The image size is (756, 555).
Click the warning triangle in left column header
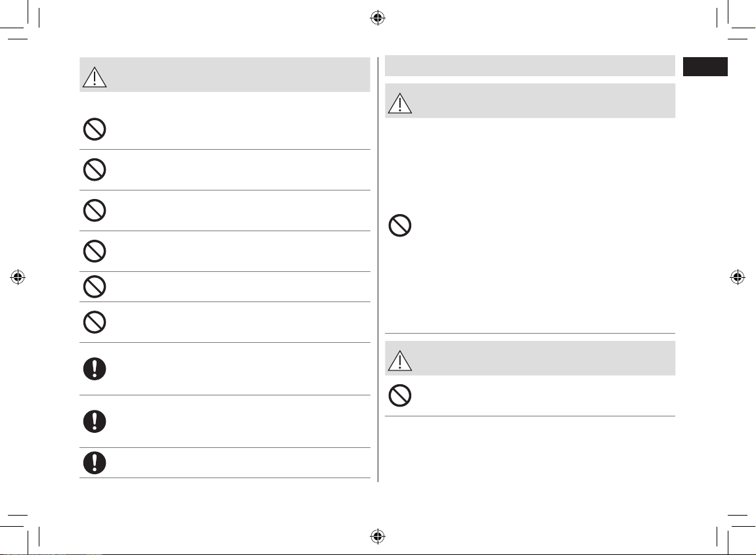coord(95,77)
